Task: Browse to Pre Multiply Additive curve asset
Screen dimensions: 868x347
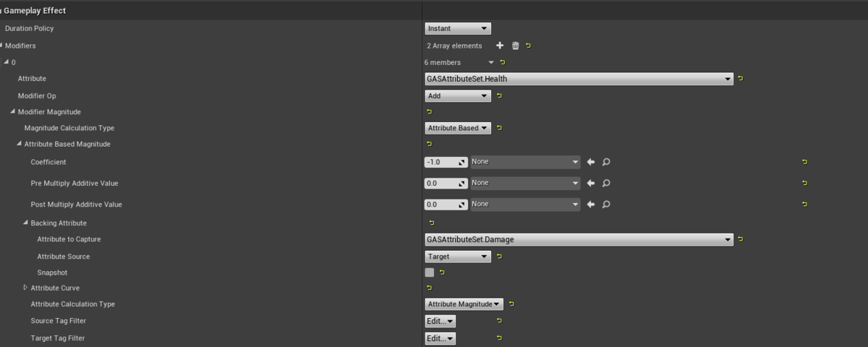Action: coord(606,184)
